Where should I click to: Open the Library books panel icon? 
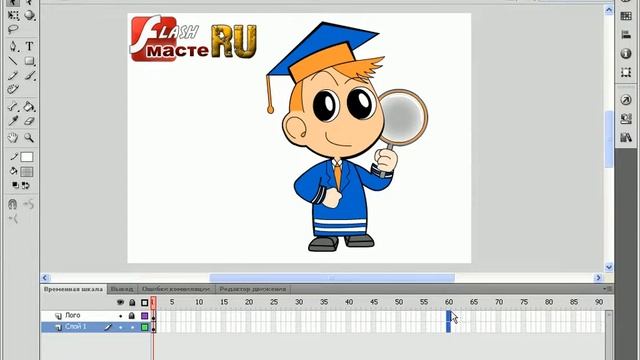pyautogui.click(x=626, y=138)
